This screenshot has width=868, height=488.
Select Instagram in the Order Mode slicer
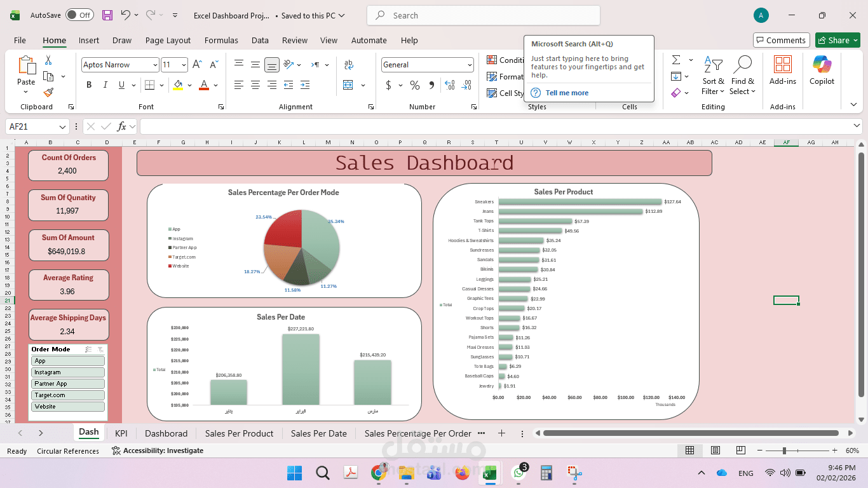(67, 372)
